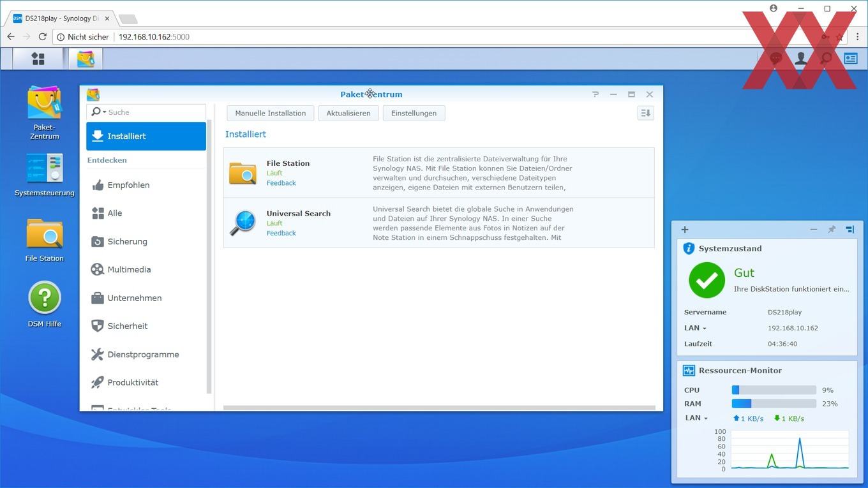Reload the browser page
Screen dimensions: 868x488
click(43, 37)
